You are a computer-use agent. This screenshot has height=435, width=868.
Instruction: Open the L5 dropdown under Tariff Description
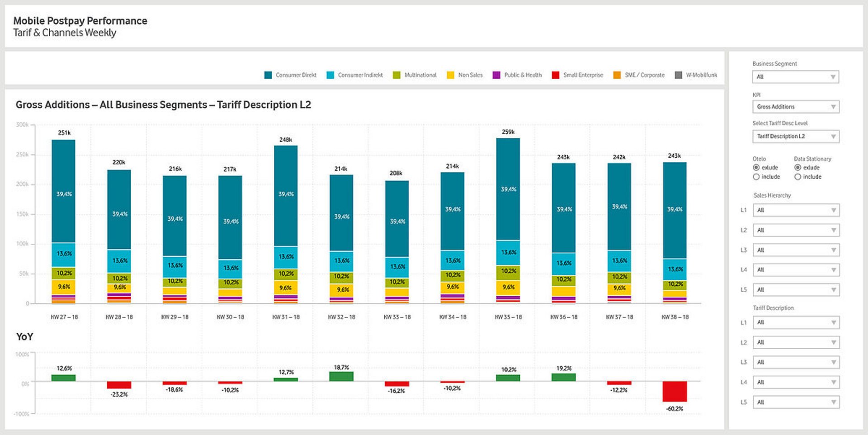795,402
